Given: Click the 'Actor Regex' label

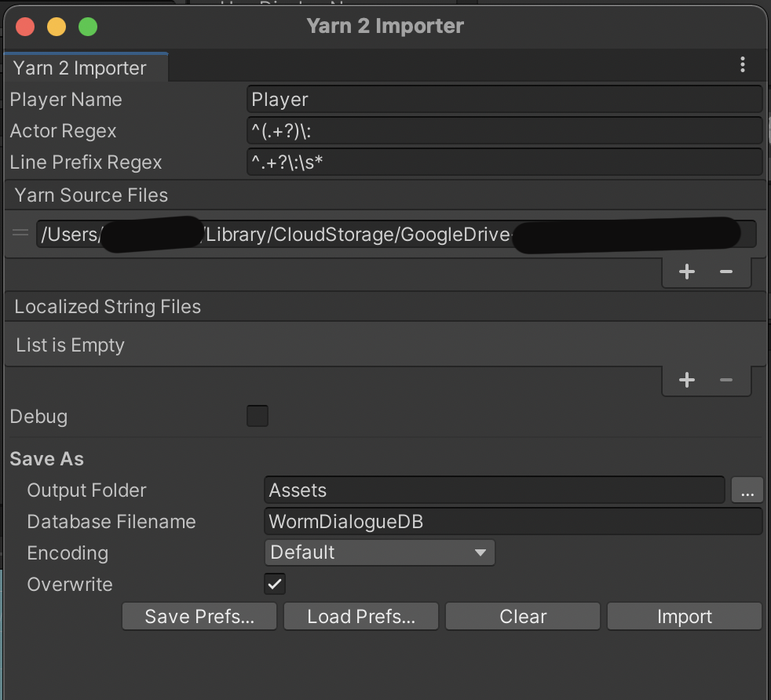Looking at the screenshot, I should click(x=63, y=131).
